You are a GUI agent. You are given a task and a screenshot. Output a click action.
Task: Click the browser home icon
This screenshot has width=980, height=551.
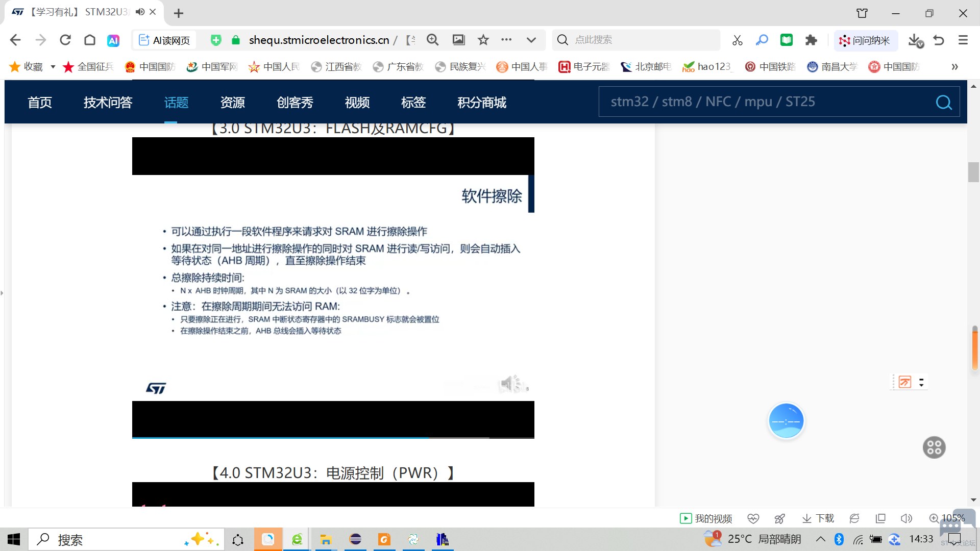[x=90, y=40]
